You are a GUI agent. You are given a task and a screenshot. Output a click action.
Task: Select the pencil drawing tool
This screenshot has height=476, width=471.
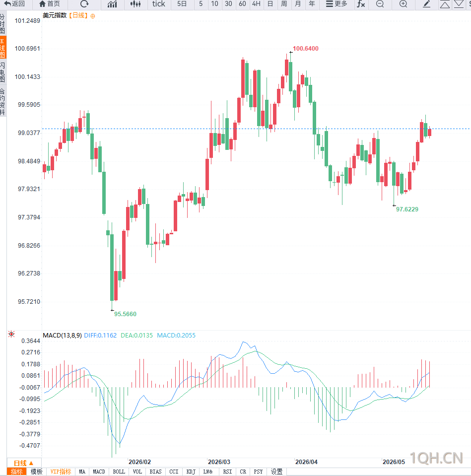pos(427,4)
